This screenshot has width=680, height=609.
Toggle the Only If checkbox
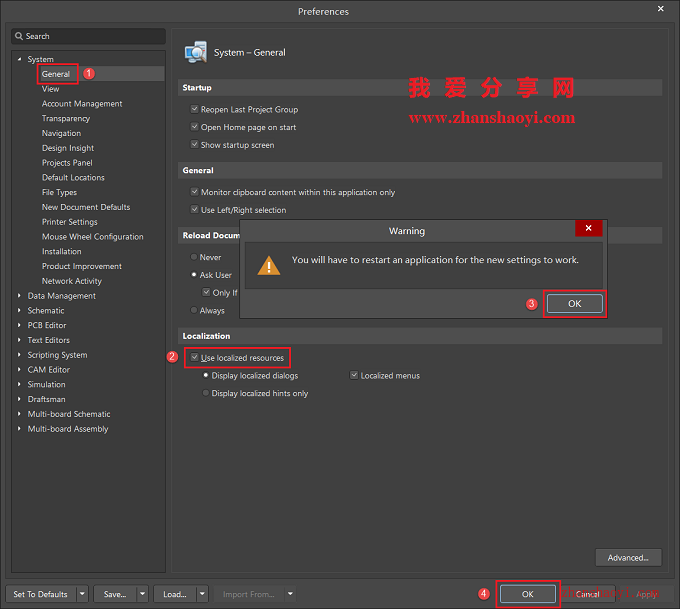click(206, 292)
